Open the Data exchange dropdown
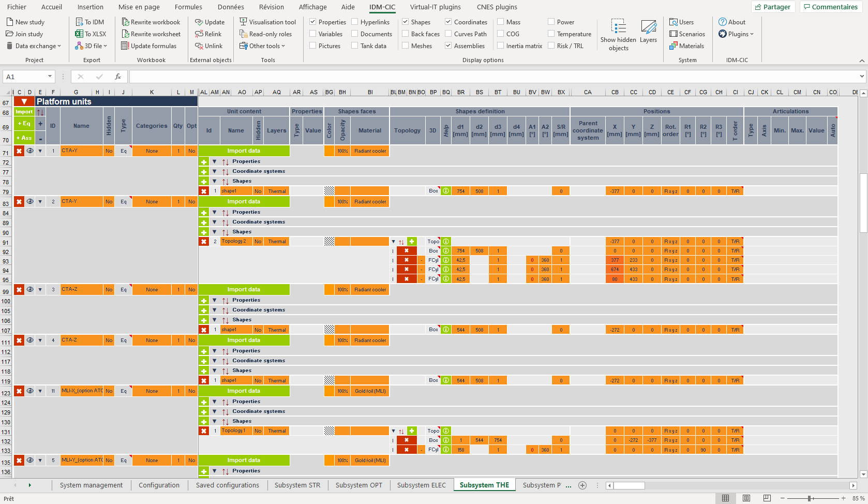The width and height of the screenshot is (868, 504). (x=34, y=46)
